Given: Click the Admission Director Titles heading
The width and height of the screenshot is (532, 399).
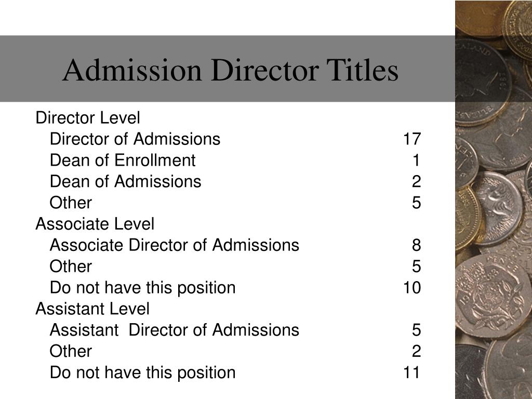Looking at the screenshot, I should pyautogui.click(x=230, y=70).
